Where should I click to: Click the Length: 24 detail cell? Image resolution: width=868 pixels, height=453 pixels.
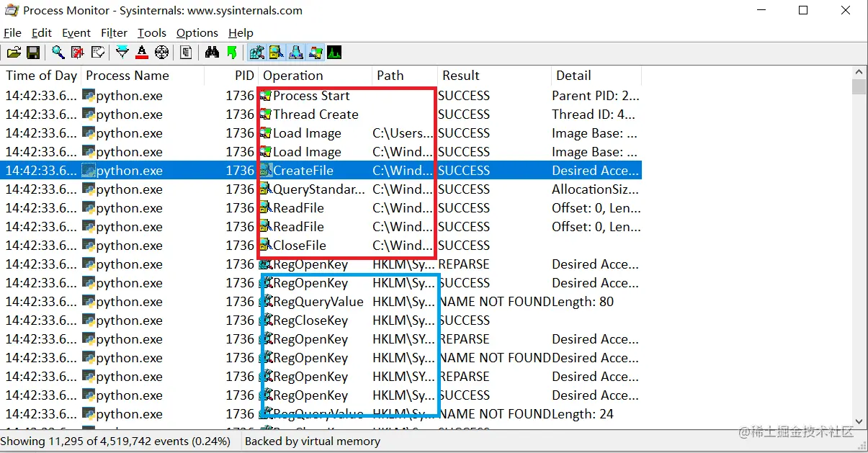583,414
